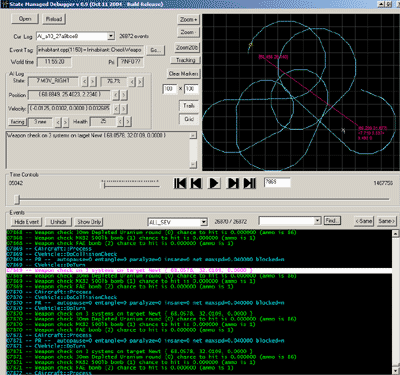Go to next Position change
This screenshot has height=375, width=400.
124,95
